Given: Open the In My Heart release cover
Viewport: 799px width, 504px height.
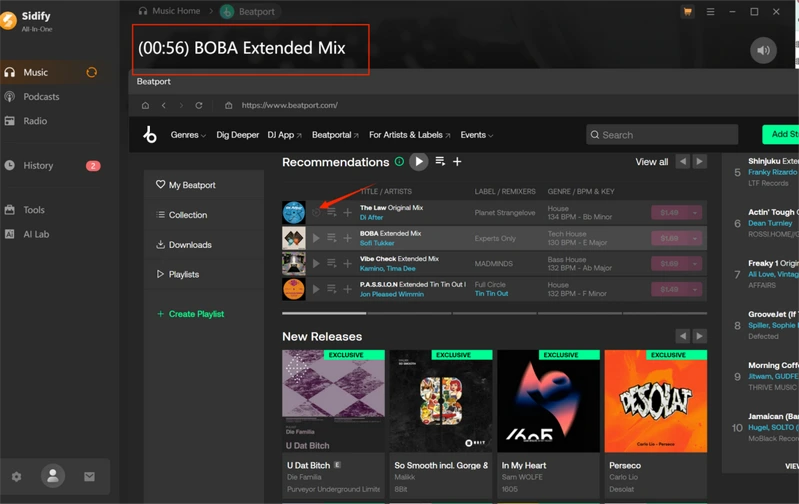Looking at the screenshot, I should point(548,401).
